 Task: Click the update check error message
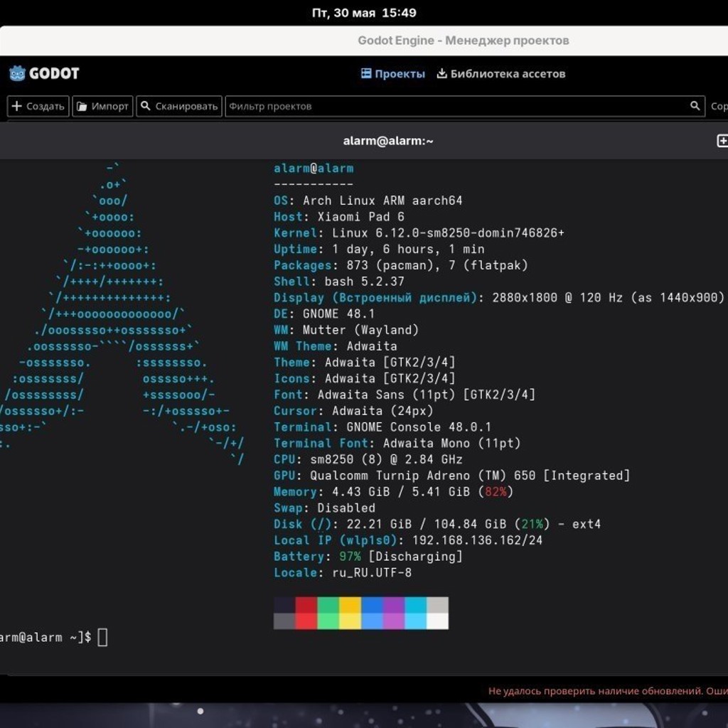(x=608, y=691)
